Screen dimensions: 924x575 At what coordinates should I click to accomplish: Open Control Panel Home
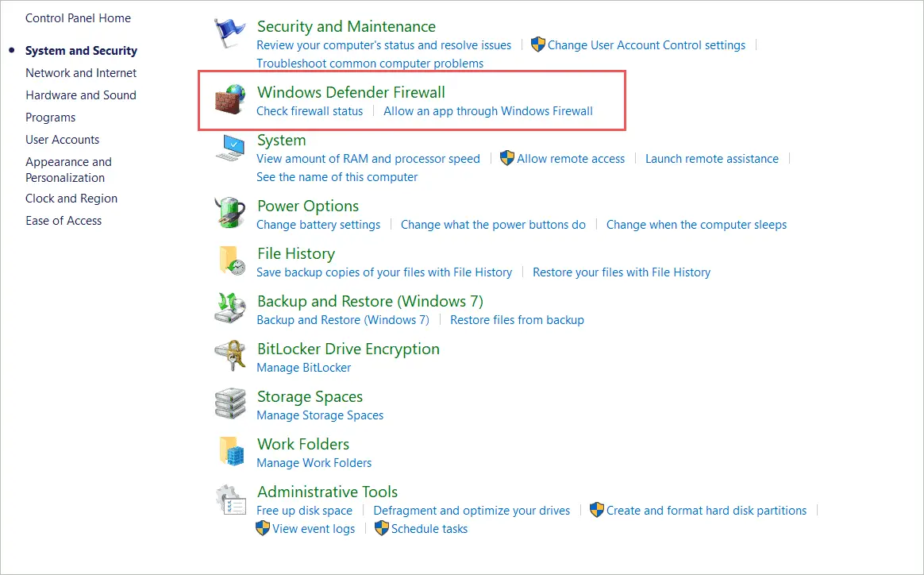point(78,17)
